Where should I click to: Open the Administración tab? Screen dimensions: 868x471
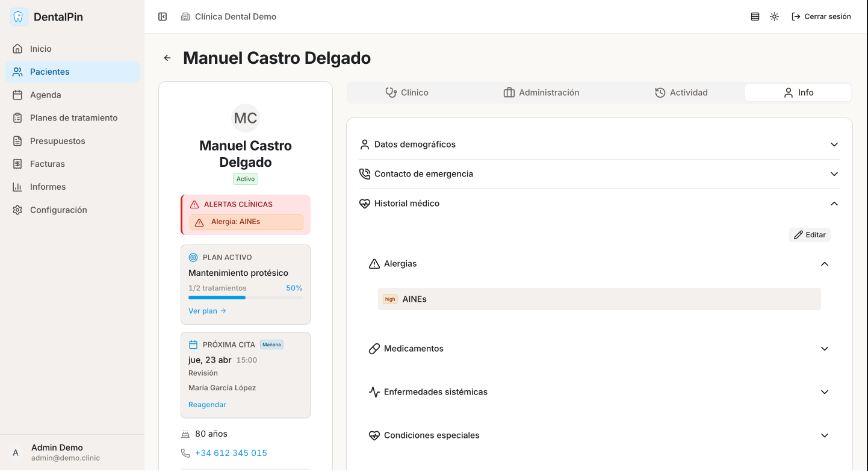click(x=541, y=93)
